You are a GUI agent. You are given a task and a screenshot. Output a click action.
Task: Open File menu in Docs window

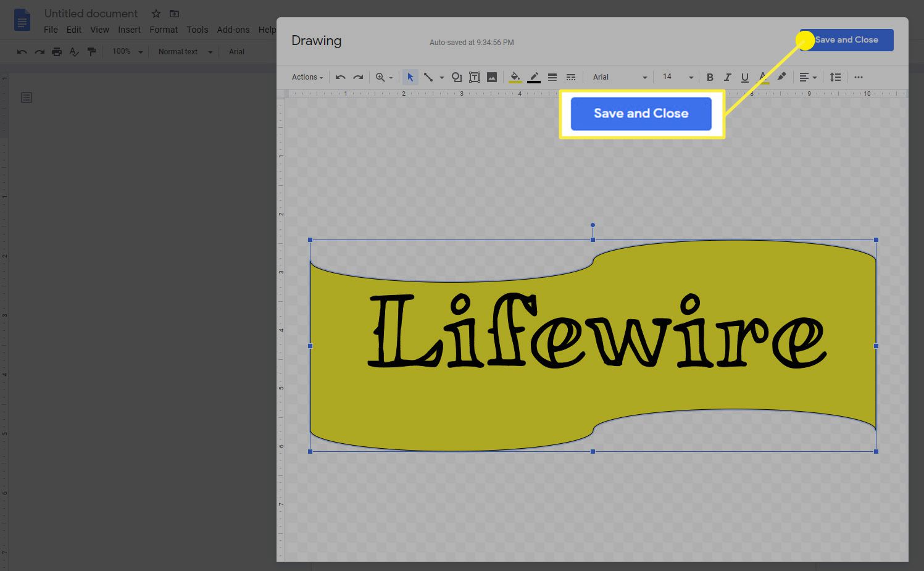[x=51, y=30]
